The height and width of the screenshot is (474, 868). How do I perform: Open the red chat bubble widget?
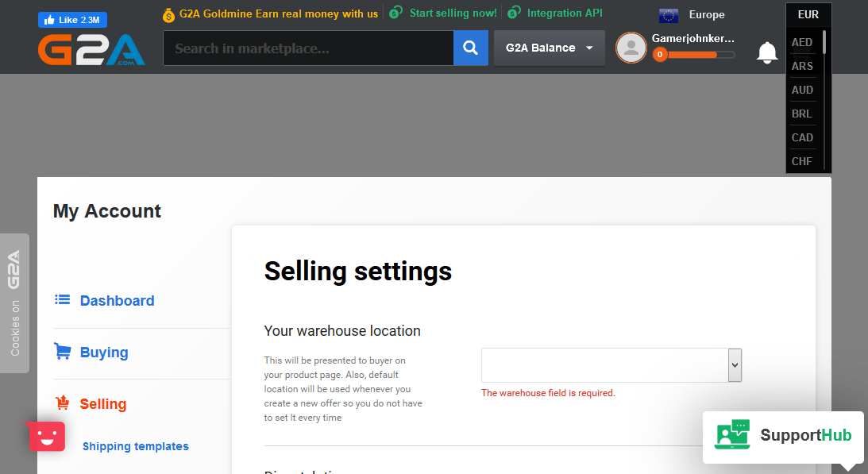click(x=46, y=436)
